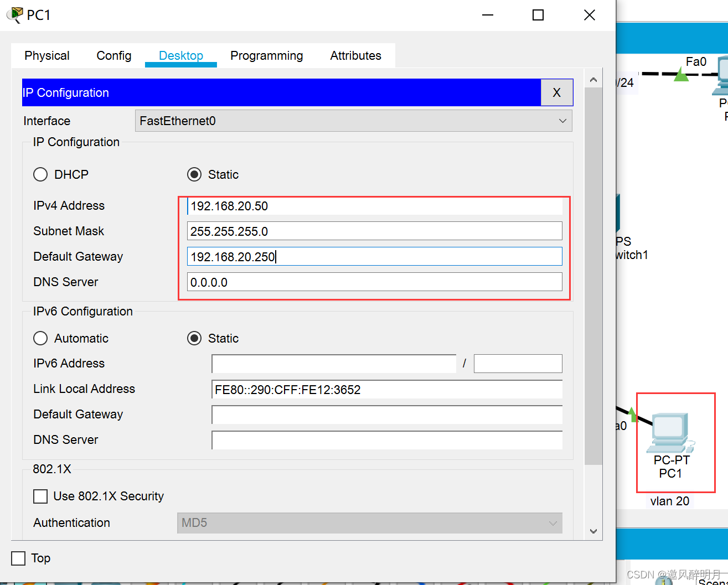Select Static for IPv4 configuration

pyautogui.click(x=194, y=174)
